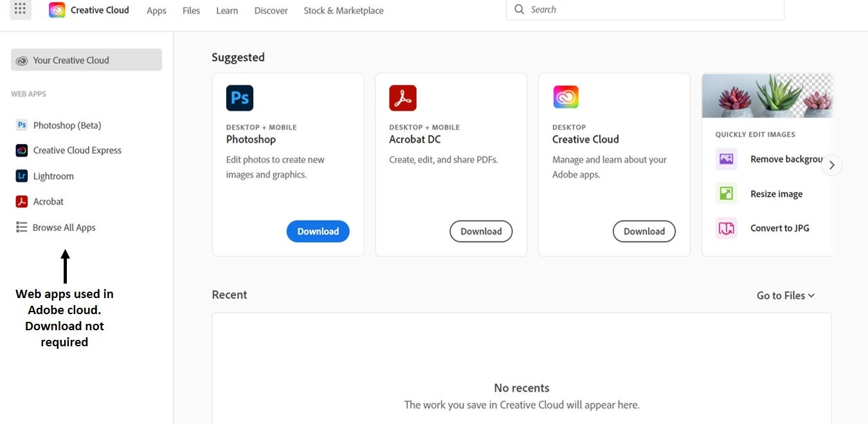The image size is (868, 424).
Task: Click the Recent section heading
Action: 230,295
